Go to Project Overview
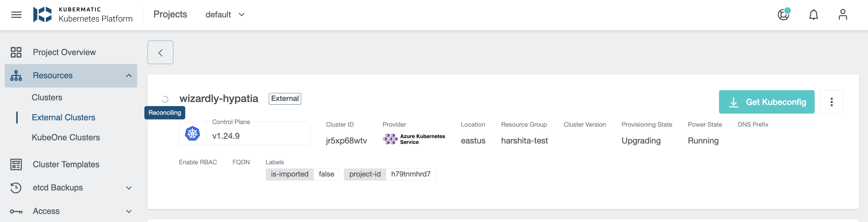 coord(64,52)
